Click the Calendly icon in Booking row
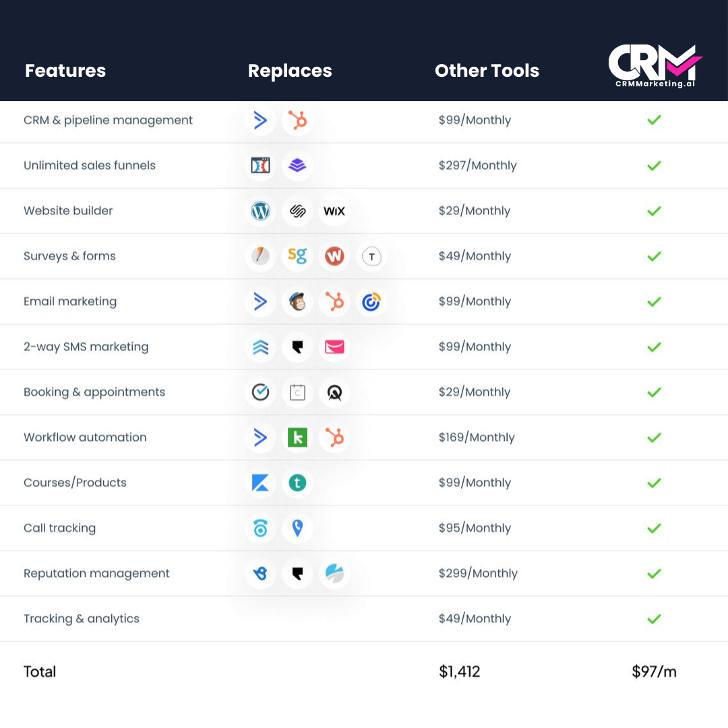Image resolution: width=728 pixels, height=728 pixels. pos(297,392)
